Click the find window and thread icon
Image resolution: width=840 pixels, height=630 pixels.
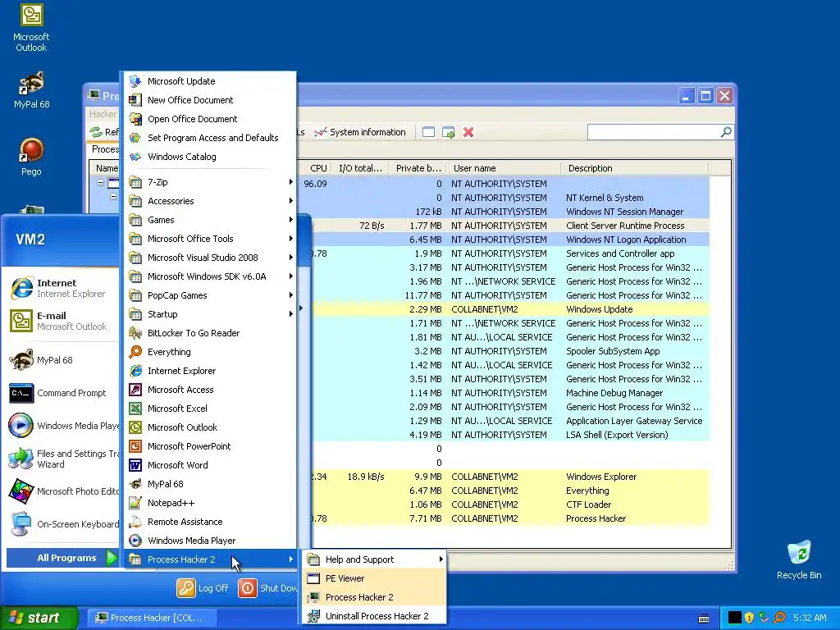[x=449, y=132]
